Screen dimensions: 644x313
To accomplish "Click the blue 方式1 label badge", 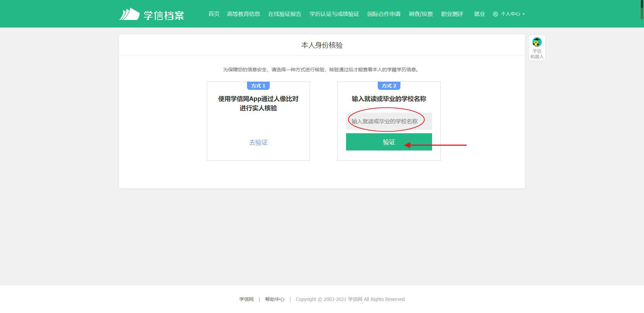I will 258,86.
